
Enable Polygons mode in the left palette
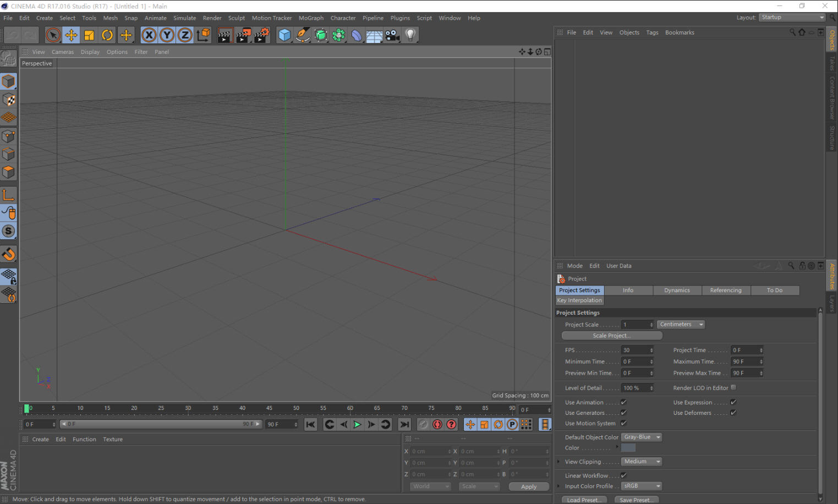(9, 172)
